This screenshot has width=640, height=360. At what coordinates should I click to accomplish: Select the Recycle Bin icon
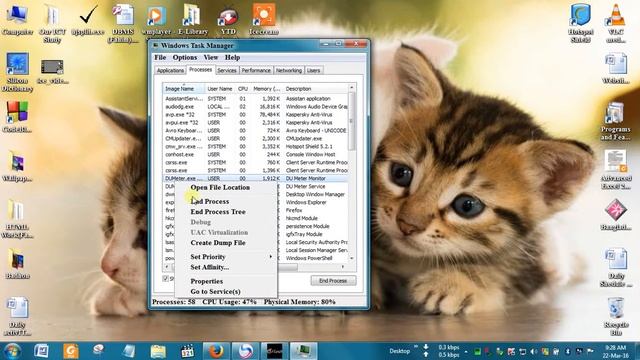point(616,316)
